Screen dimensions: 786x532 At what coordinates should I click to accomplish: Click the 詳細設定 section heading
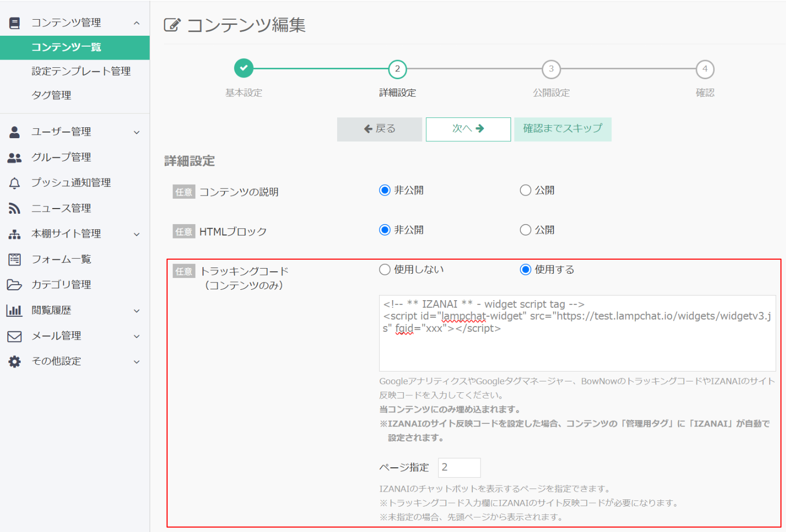[x=190, y=161]
